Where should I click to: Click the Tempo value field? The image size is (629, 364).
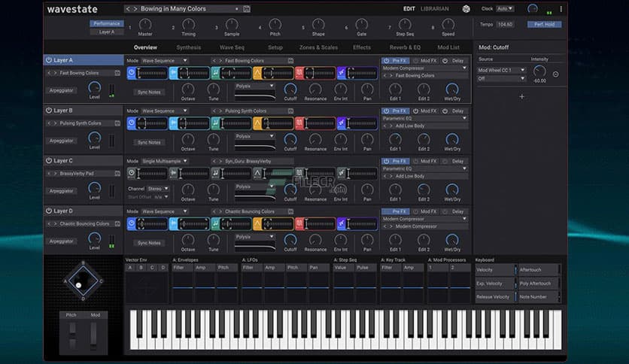(x=505, y=25)
